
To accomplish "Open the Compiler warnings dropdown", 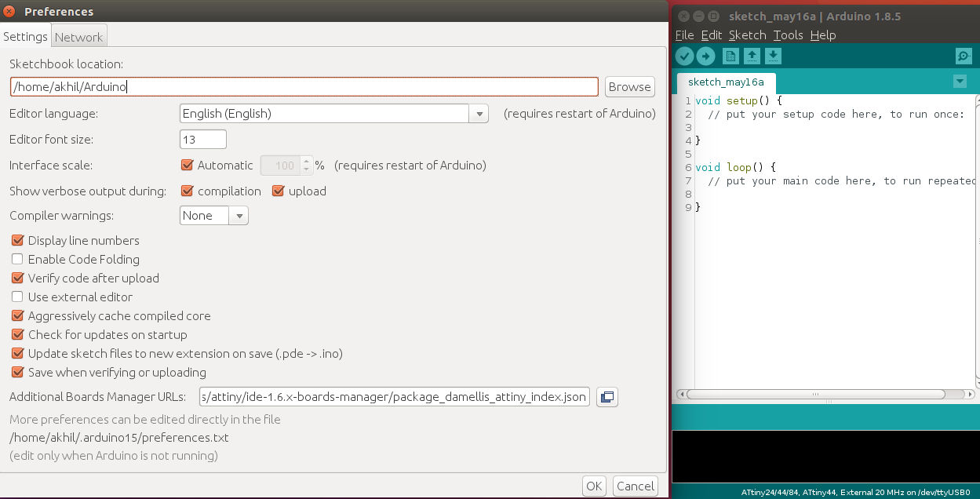I will tap(239, 215).
